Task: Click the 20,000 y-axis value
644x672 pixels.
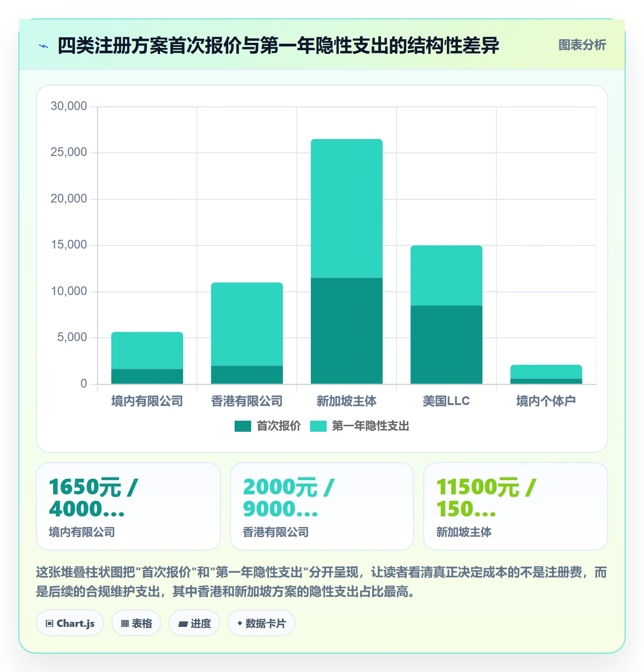Action: point(69,199)
